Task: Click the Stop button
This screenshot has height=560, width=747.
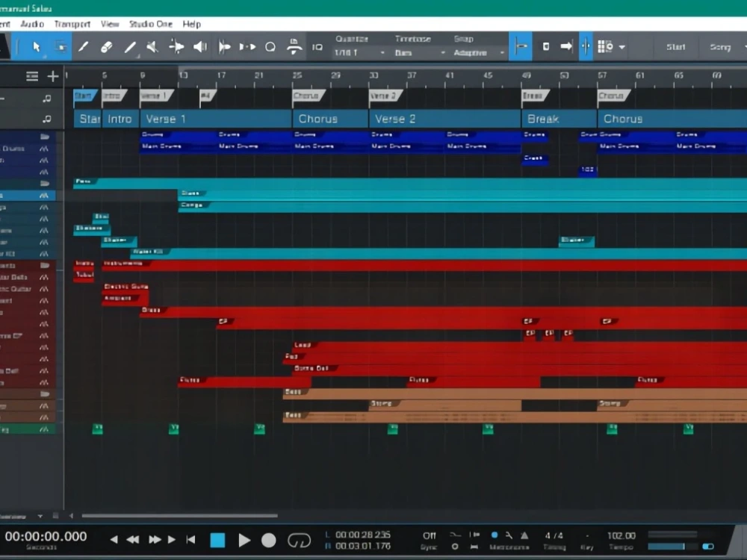Action: click(x=217, y=540)
